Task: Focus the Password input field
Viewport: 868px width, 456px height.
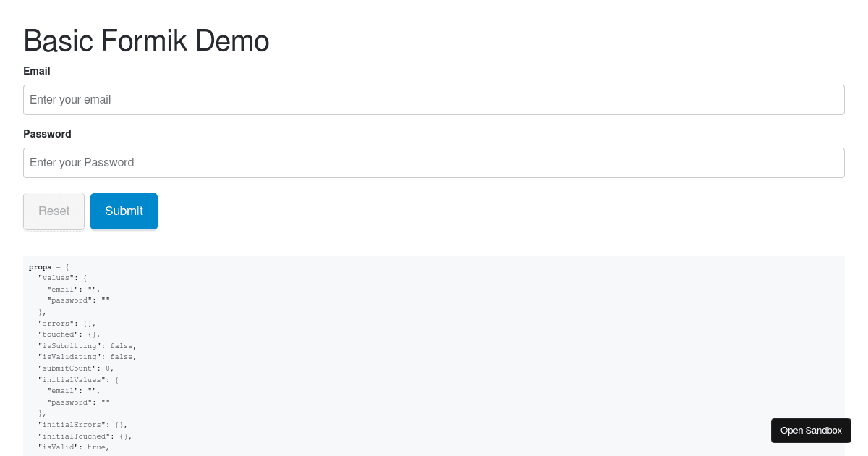Action: point(434,163)
